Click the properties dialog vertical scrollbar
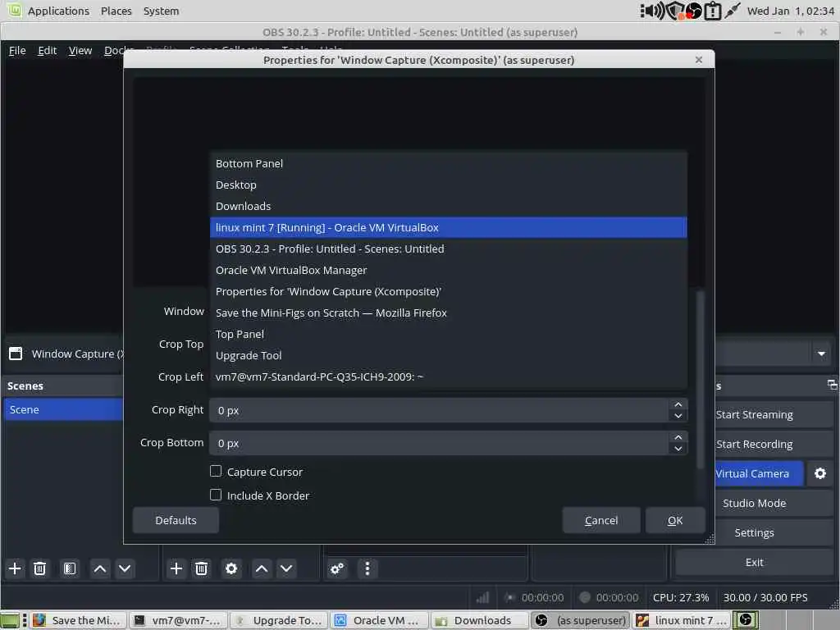This screenshot has height=630, width=840. 701,379
